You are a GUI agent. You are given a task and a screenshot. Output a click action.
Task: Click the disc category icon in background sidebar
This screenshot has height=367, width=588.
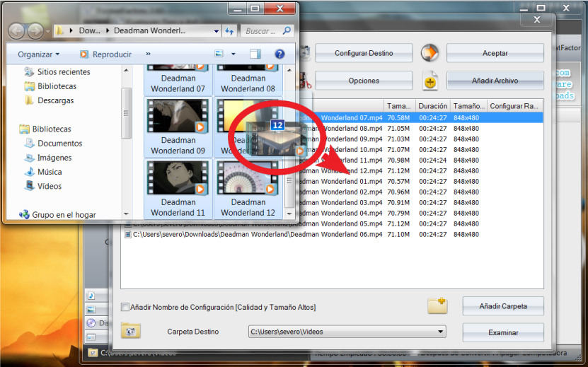click(x=91, y=322)
